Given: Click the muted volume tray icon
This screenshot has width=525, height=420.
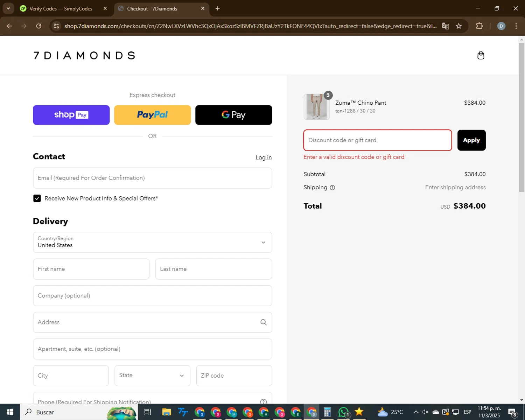Looking at the screenshot, I should (x=426, y=412).
